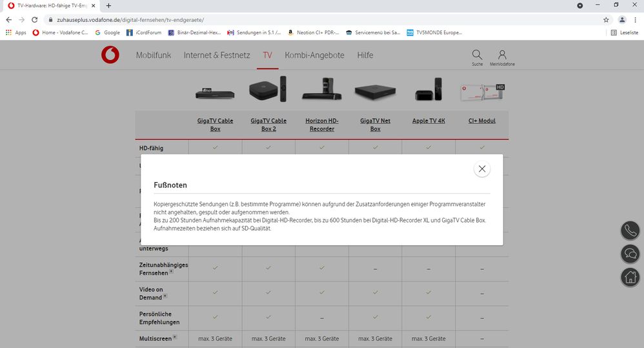644x348 pixels.
Task: Click CI+ Modul link
Action: [x=482, y=121]
